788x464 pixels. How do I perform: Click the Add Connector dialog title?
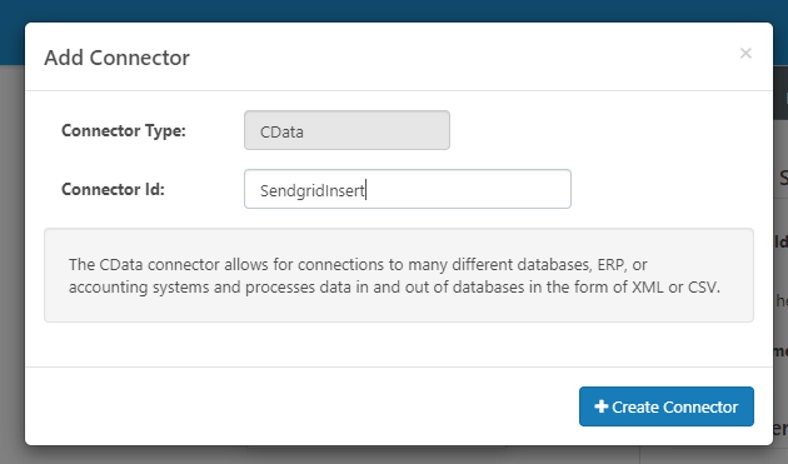(117, 57)
